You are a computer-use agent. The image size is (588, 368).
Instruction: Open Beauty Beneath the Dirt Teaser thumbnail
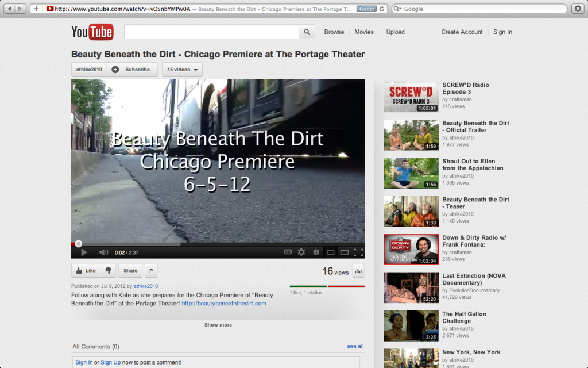click(x=411, y=212)
